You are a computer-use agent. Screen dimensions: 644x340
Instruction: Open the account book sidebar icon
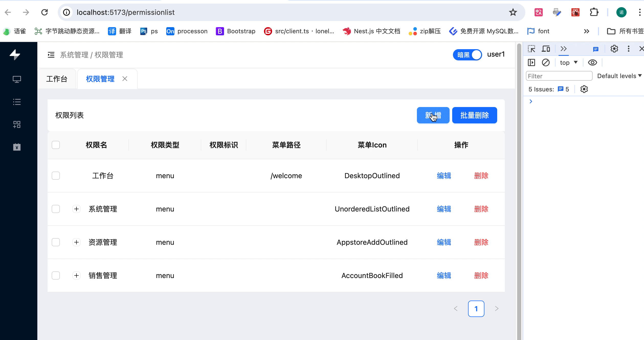pyautogui.click(x=17, y=147)
